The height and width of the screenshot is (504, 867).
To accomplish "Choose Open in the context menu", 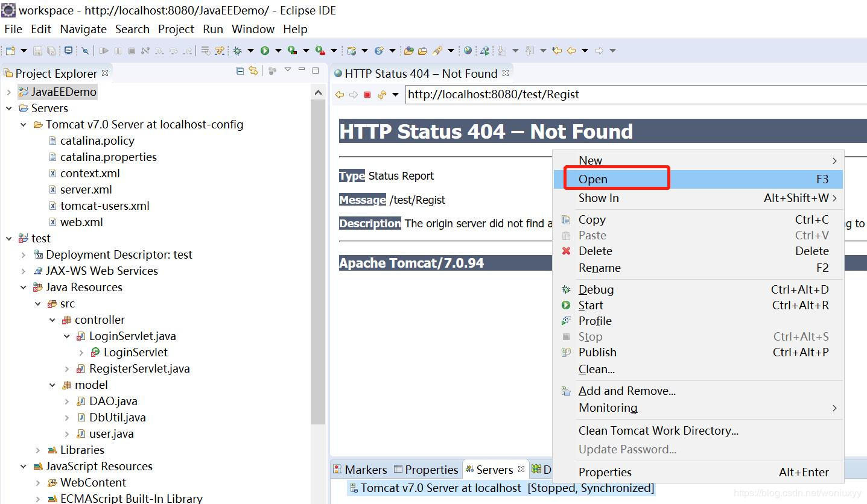I will click(698, 179).
